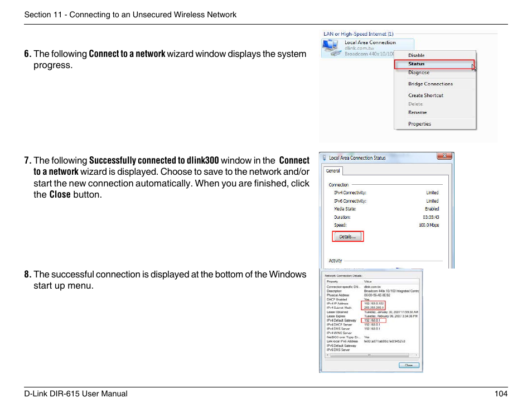Close the Local Area Connection Status window
532x412 pixels.
(x=444, y=156)
